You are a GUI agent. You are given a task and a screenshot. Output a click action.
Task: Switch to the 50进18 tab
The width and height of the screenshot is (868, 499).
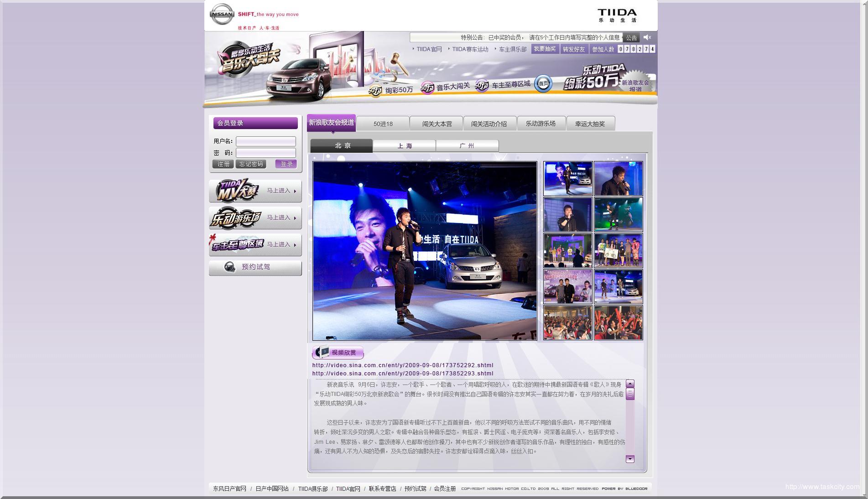pyautogui.click(x=383, y=124)
